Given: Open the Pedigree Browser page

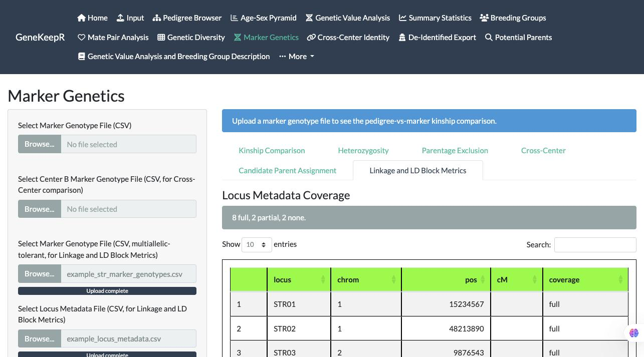Looking at the screenshot, I should point(187,18).
